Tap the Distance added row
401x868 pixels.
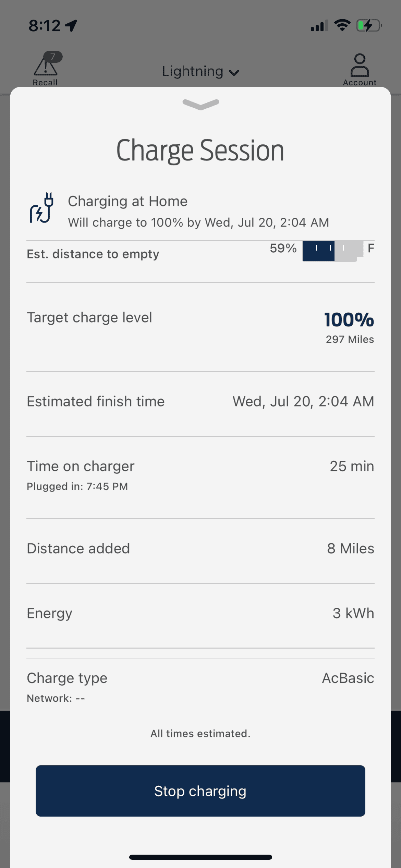(x=200, y=548)
